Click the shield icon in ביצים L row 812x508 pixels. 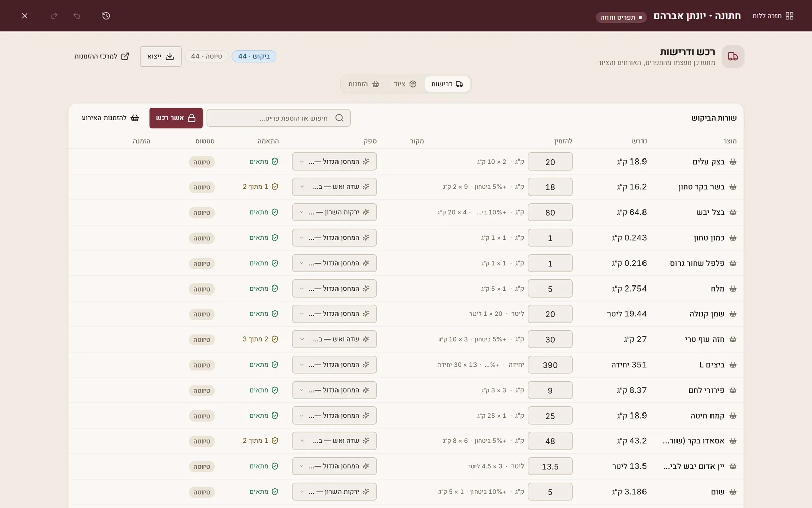[275, 365]
